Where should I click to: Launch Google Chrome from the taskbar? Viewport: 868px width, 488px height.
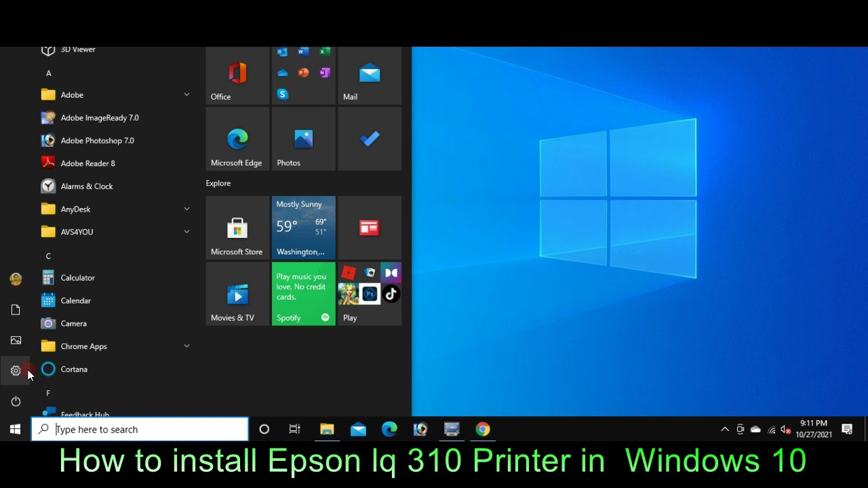tap(483, 429)
